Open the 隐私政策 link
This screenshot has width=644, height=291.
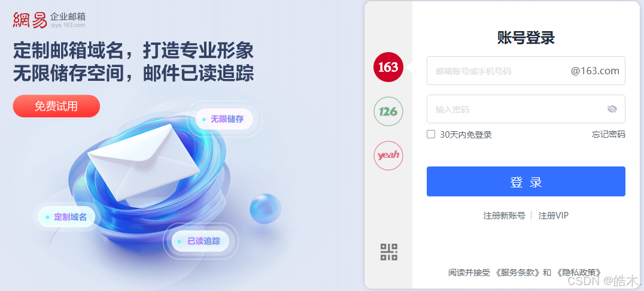click(579, 272)
